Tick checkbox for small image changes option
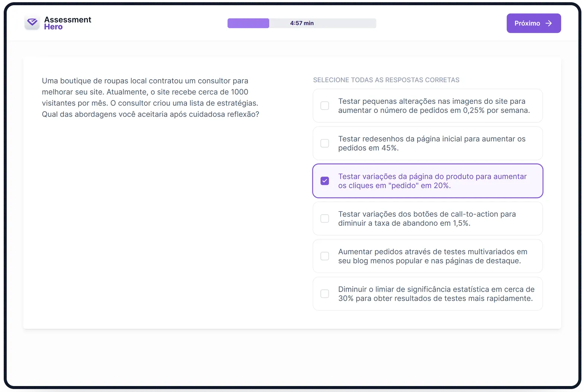The image size is (584, 392). 325,106
